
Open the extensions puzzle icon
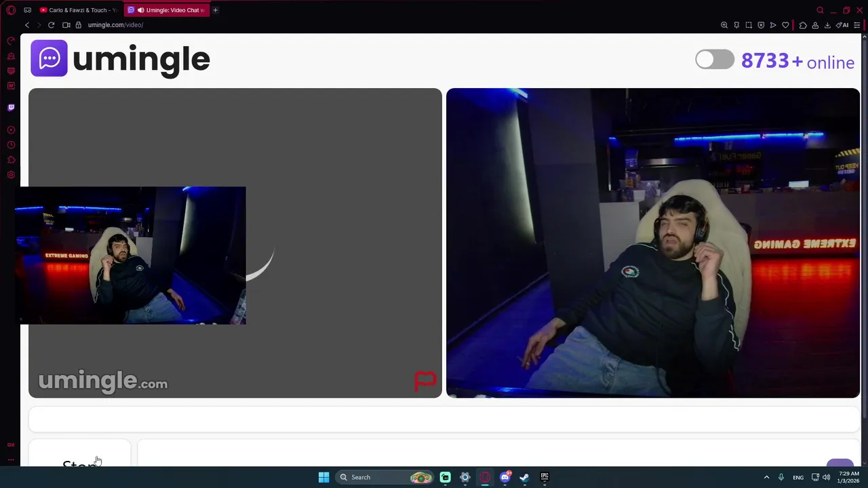pyautogui.click(x=803, y=25)
